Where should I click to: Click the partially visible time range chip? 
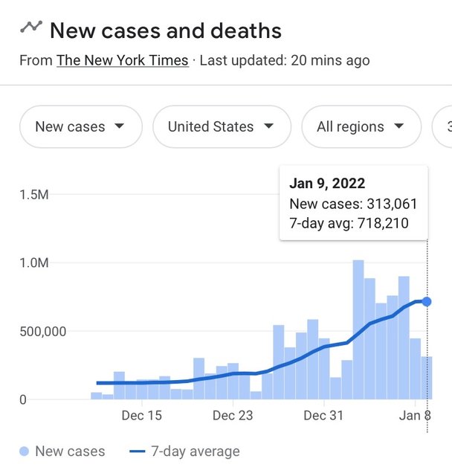(x=443, y=126)
